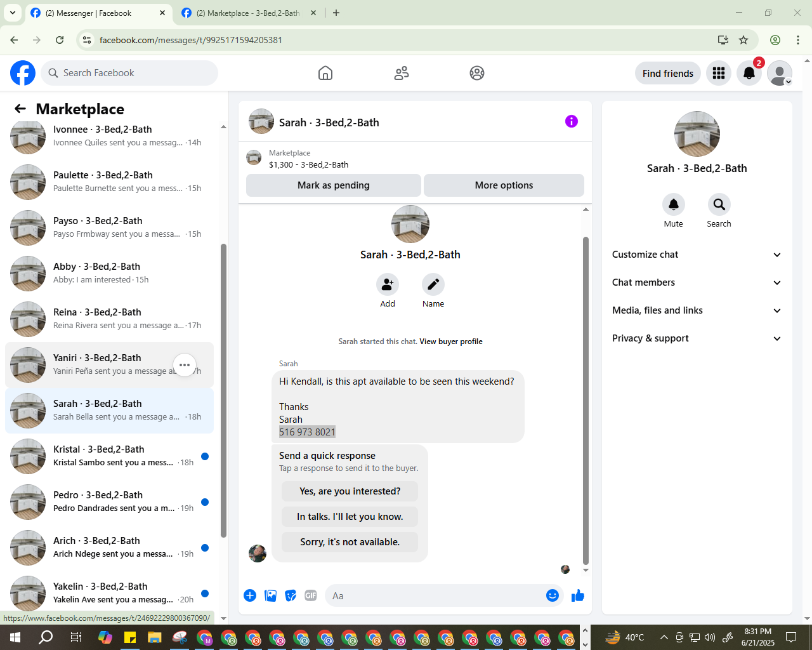Send 'Sorry, it's not available.' response
This screenshot has height=650, width=812.
point(350,542)
